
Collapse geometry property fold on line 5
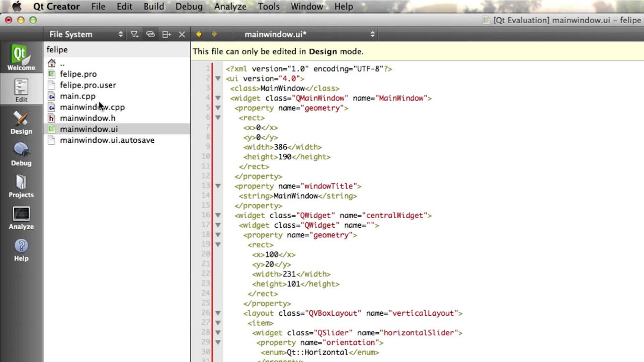click(x=218, y=108)
